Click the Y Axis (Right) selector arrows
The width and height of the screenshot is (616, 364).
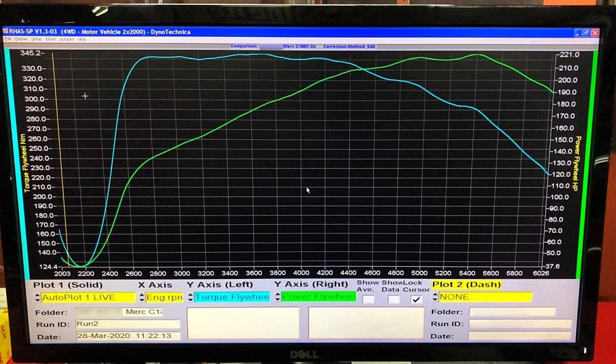point(277,296)
